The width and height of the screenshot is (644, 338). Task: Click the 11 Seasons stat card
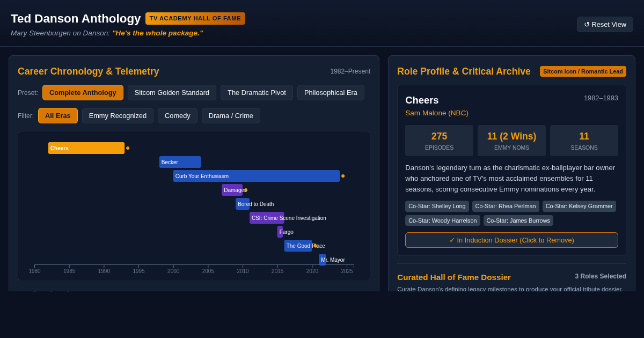pos(584,141)
